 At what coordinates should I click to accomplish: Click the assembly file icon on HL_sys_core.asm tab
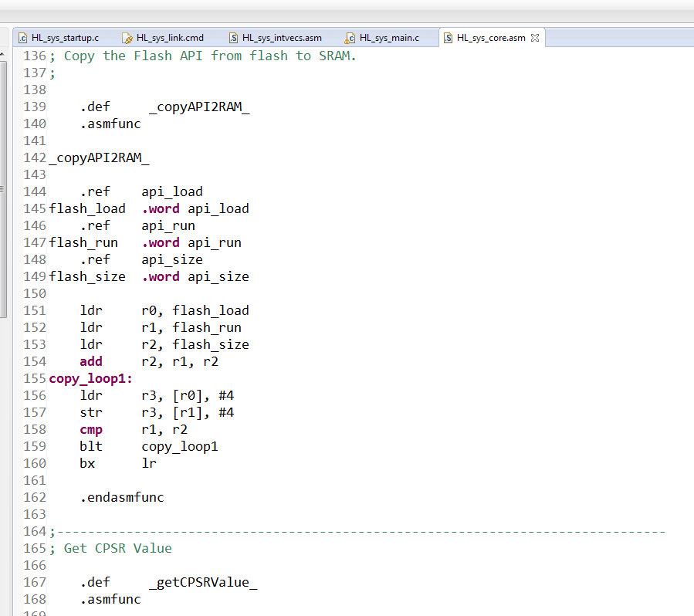pos(448,38)
